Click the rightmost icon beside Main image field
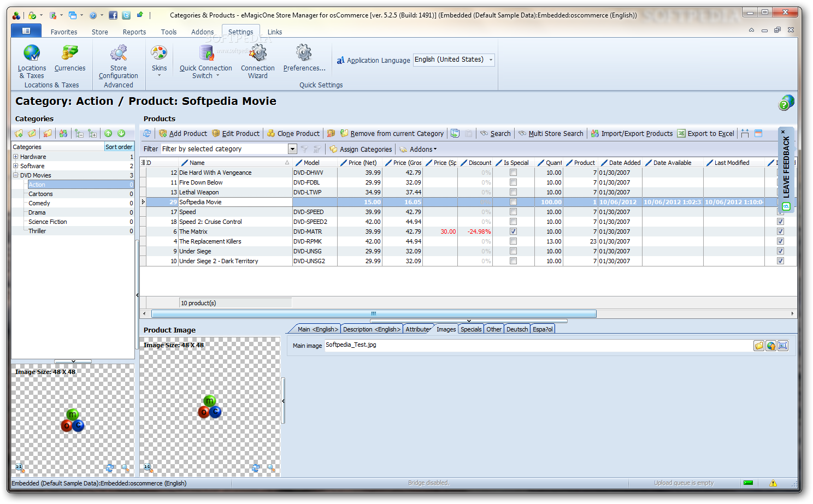The width and height of the screenshot is (813, 504). click(783, 346)
